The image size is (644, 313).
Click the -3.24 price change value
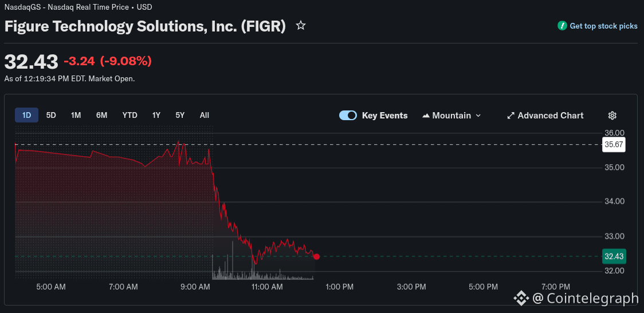(79, 62)
